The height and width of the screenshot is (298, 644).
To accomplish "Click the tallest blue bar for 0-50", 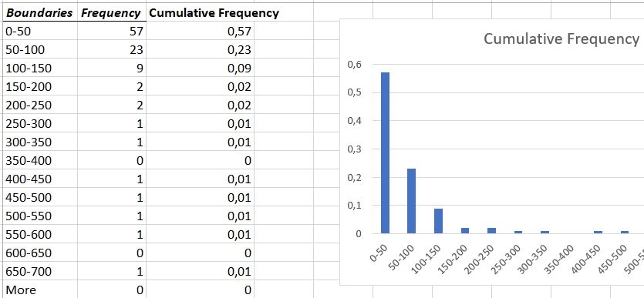I will tap(386, 153).
